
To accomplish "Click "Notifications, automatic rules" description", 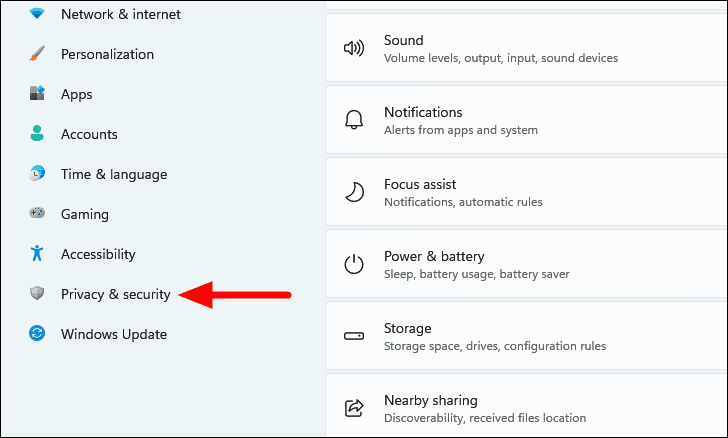I will coord(463,202).
